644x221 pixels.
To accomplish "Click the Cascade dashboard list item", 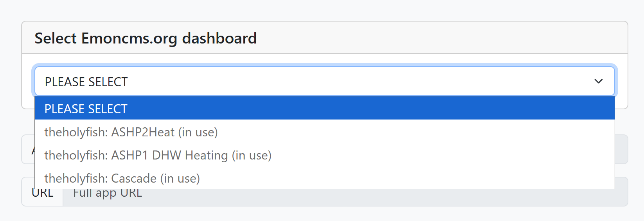I will point(122,178).
